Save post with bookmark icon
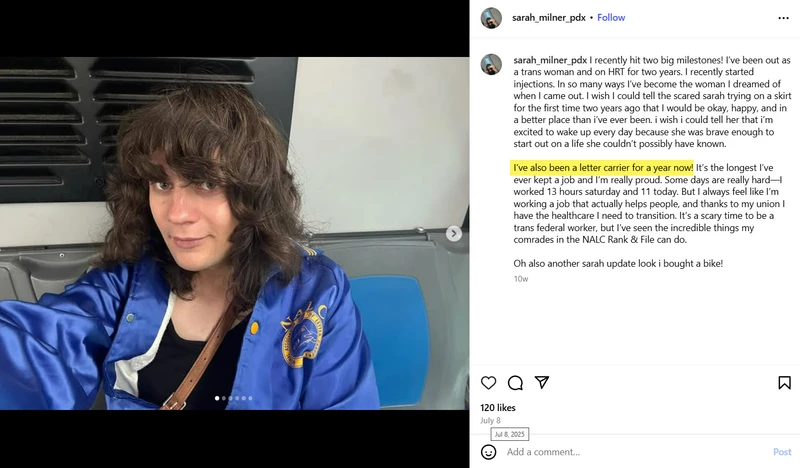The height and width of the screenshot is (468, 800). (x=785, y=382)
